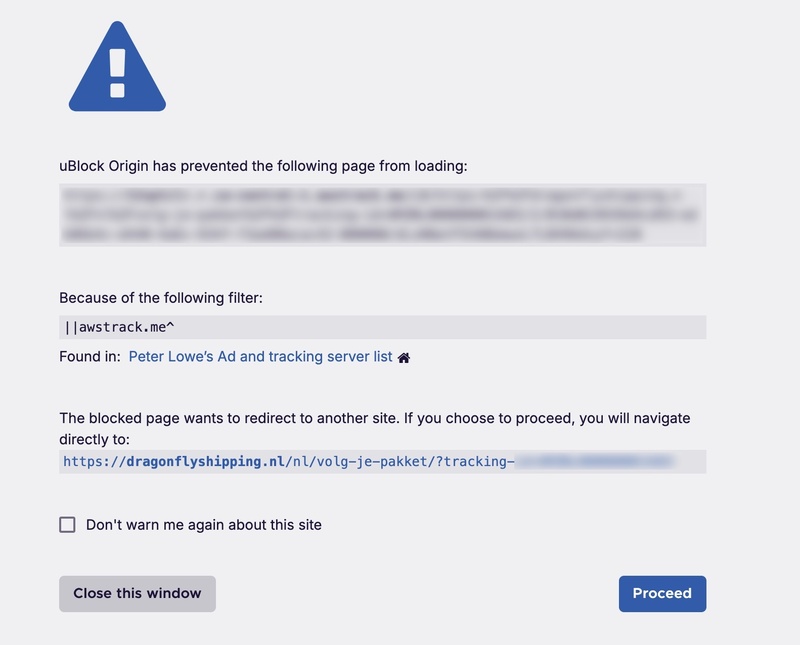Click the white exclamation mark in the triangle
Screen dimensions: 800x645
[x=117, y=68]
